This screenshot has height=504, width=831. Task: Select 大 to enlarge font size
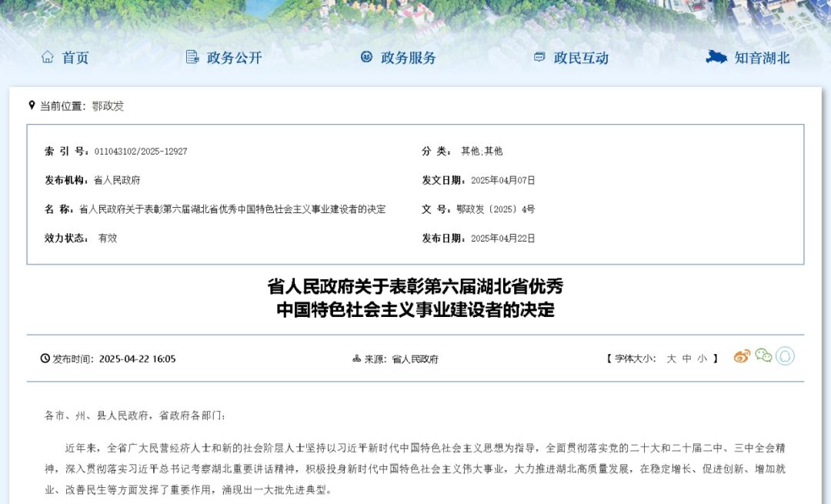[x=671, y=357]
